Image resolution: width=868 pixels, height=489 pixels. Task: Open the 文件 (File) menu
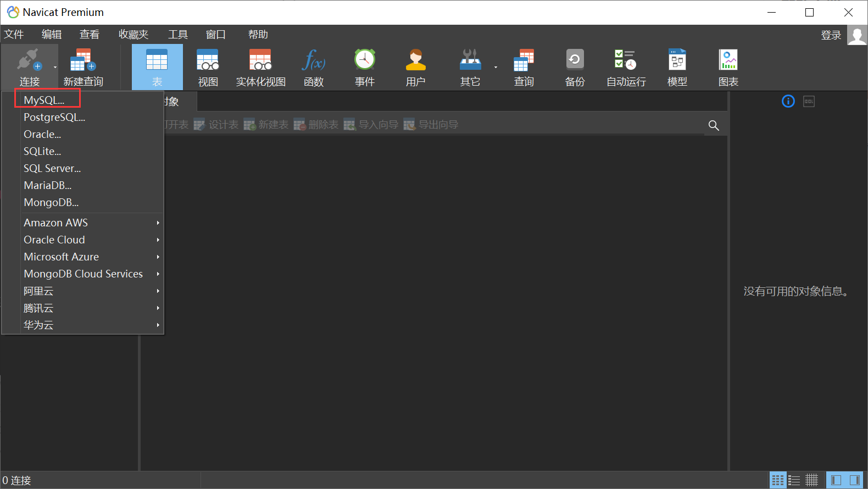[x=14, y=35]
